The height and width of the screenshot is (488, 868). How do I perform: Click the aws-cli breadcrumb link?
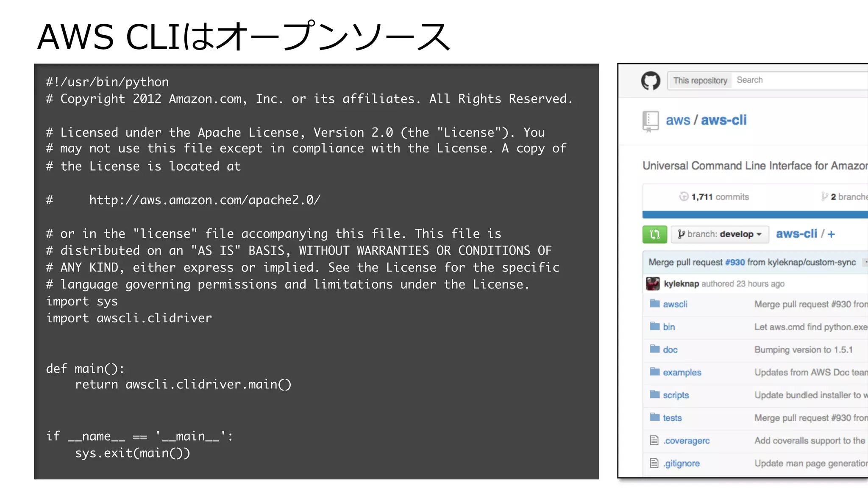pyautogui.click(x=796, y=234)
